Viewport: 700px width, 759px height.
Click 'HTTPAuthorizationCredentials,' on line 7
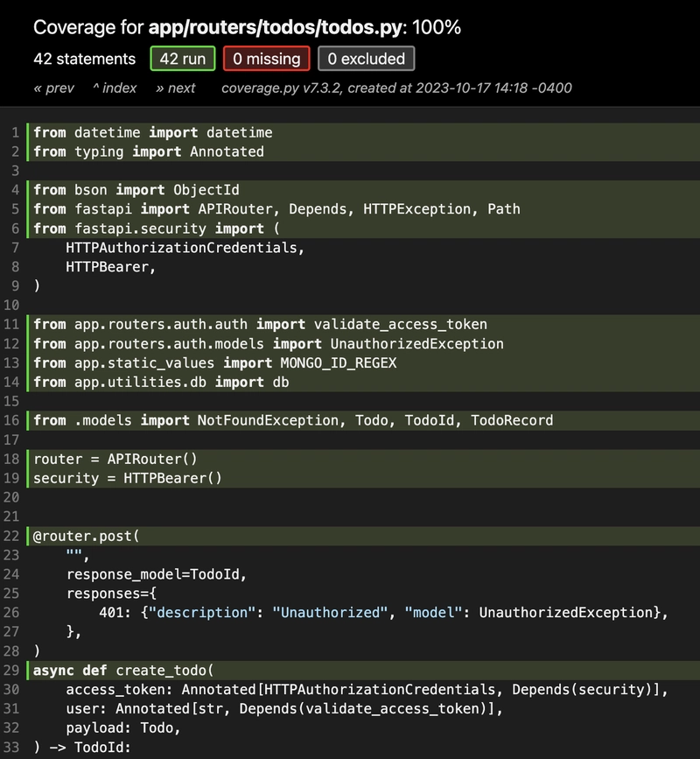[185, 248]
